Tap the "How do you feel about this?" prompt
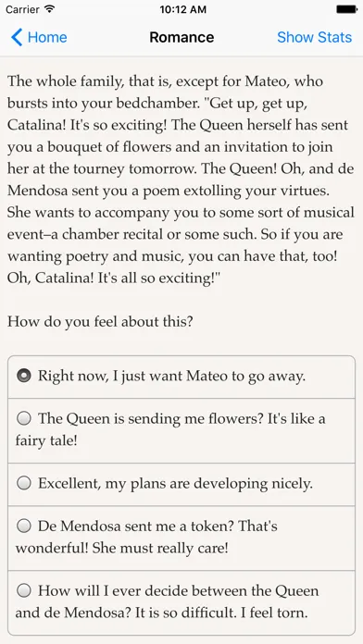This screenshot has width=363, height=644. coord(100,322)
